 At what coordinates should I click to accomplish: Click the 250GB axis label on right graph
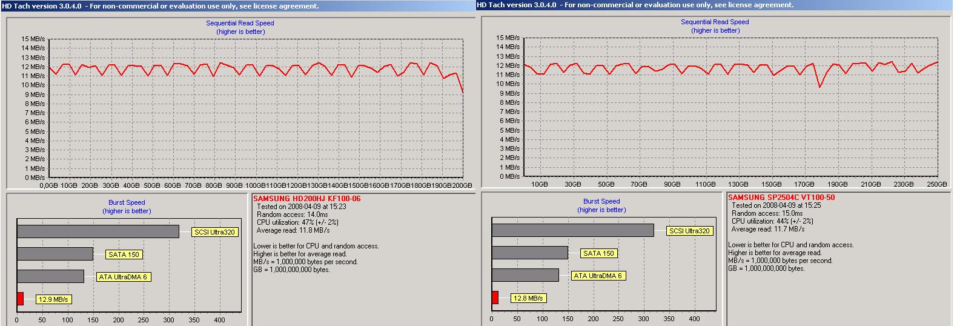937,184
